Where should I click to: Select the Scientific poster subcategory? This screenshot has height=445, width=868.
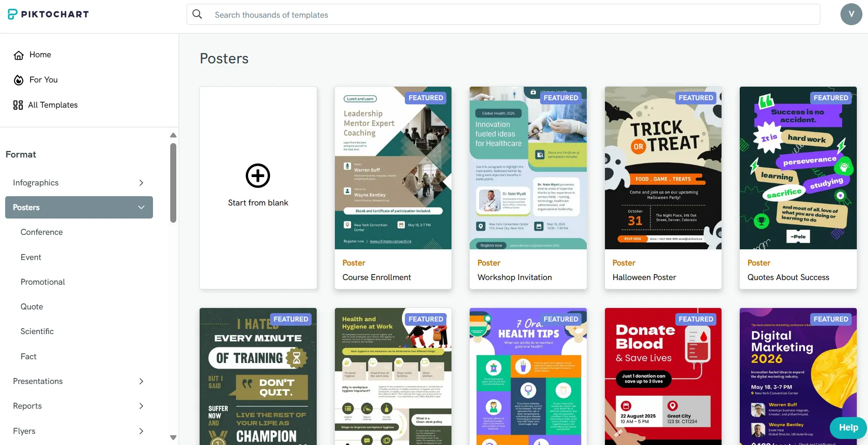pos(37,331)
